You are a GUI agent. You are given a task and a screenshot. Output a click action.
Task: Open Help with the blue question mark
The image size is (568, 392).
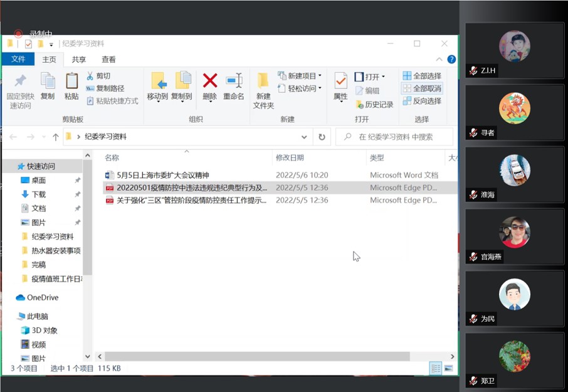[451, 59]
